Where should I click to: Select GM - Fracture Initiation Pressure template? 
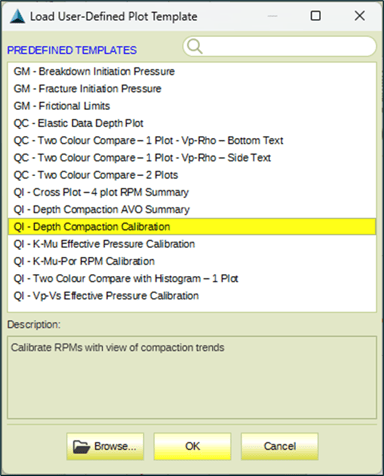[192, 89]
